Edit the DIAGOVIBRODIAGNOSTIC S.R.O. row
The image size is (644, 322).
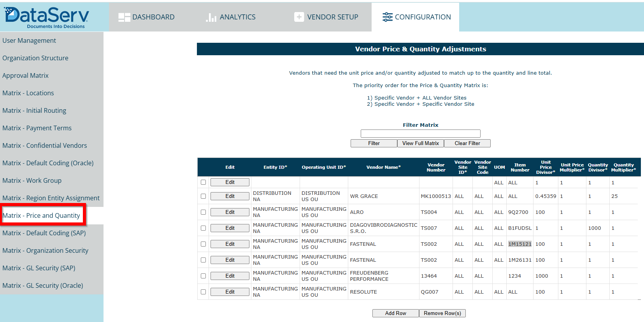(x=230, y=228)
